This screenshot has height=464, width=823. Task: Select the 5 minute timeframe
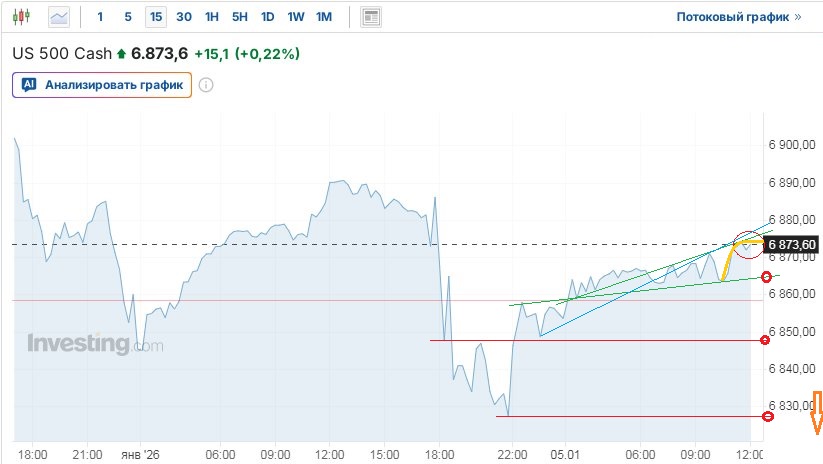coord(128,17)
